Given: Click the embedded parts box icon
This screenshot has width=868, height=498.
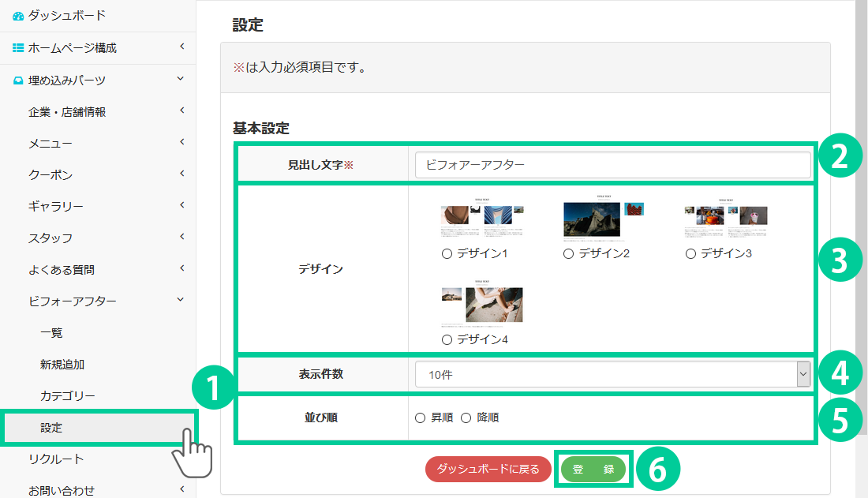Looking at the screenshot, I should [x=18, y=81].
